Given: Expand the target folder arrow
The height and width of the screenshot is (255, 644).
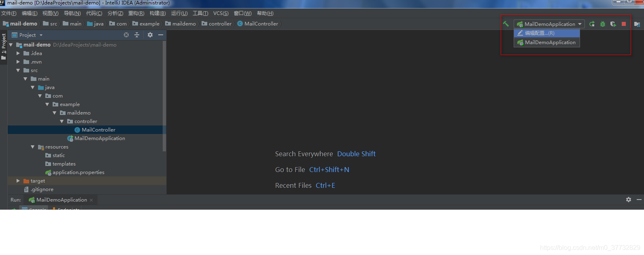Looking at the screenshot, I should (18, 181).
